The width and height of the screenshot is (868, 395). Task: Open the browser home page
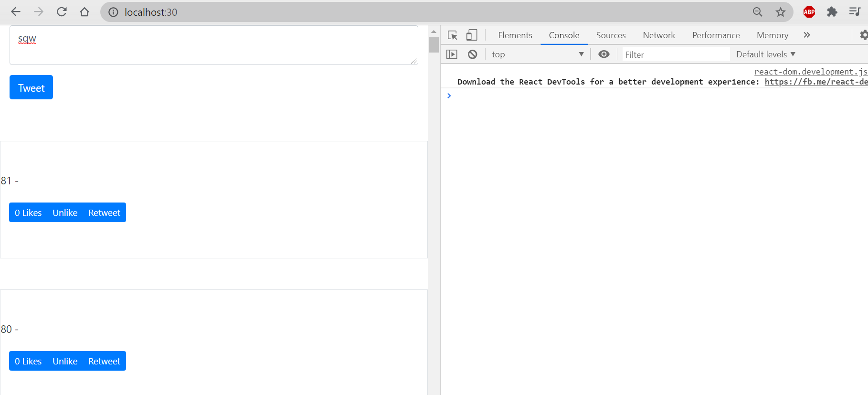[85, 12]
